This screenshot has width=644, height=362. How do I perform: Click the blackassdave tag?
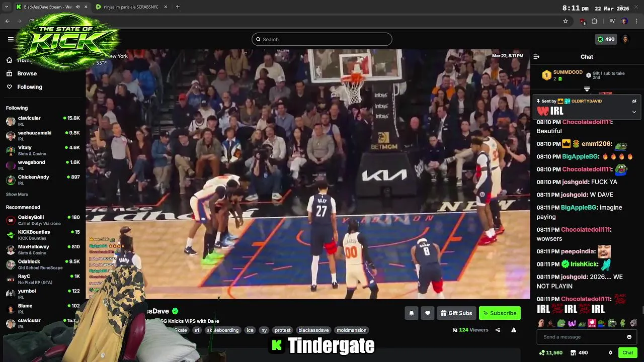click(313, 330)
